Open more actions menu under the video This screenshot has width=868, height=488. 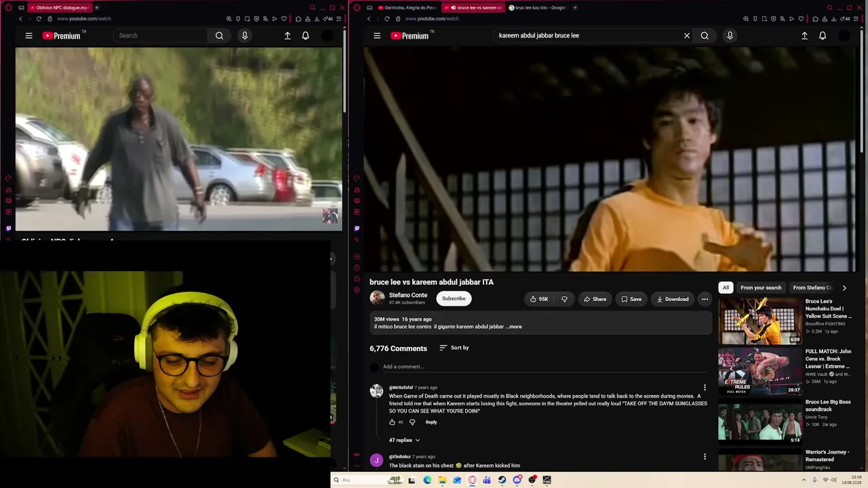[x=705, y=299]
